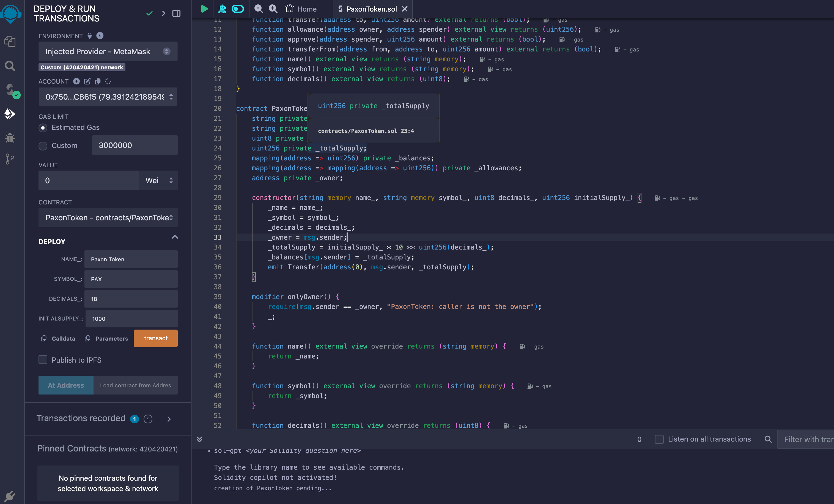The width and height of the screenshot is (834, 504).
Task: Click the SYMBOL_ input field
Action: [x=131, y=279]
